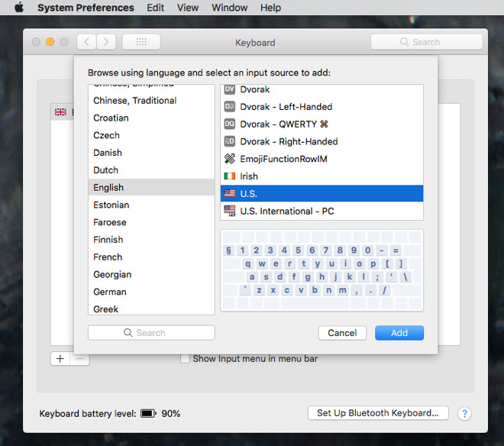Click the Dvorak Left-Handed icon

pyautogui.click(x=230, y=106)
